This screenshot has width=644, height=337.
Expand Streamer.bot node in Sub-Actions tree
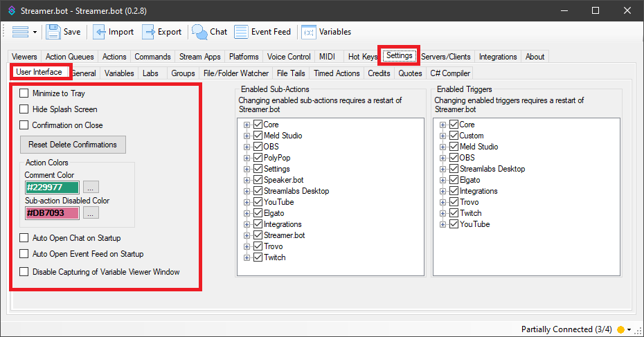tap(247, 235)
